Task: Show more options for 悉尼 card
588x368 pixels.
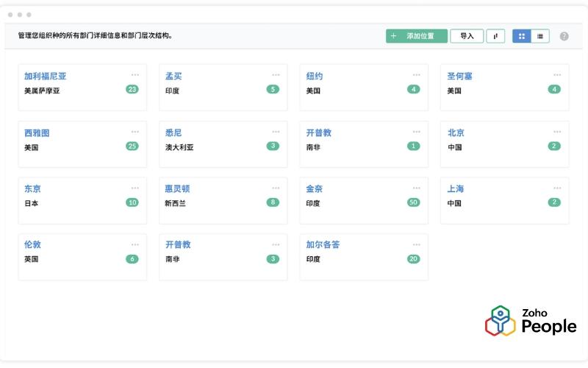Action: [x=276, y=132]
